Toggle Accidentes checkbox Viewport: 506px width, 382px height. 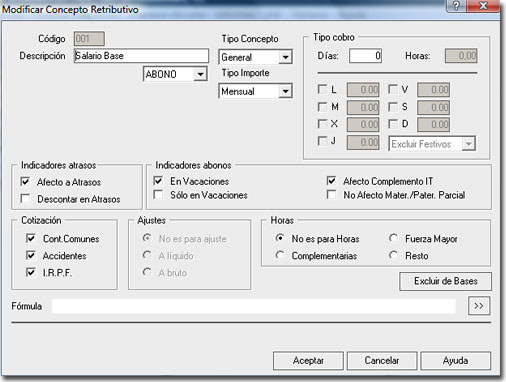(30, 255)
